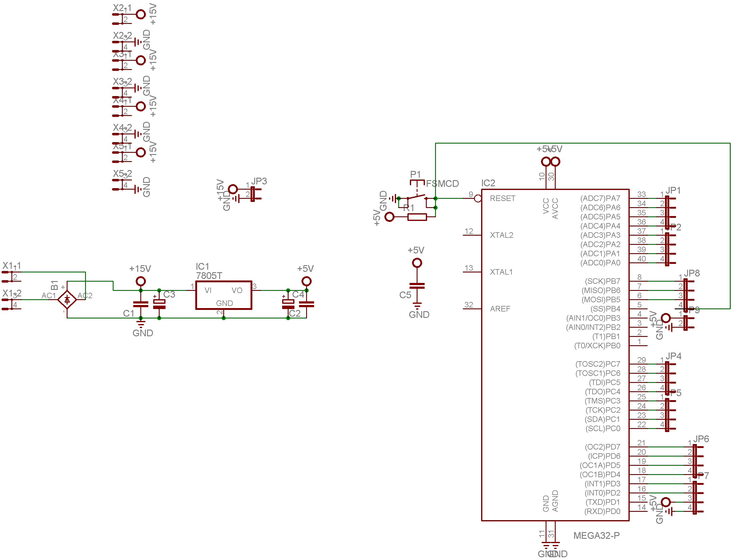Select the MEGA32-P value label

point(596,536)
